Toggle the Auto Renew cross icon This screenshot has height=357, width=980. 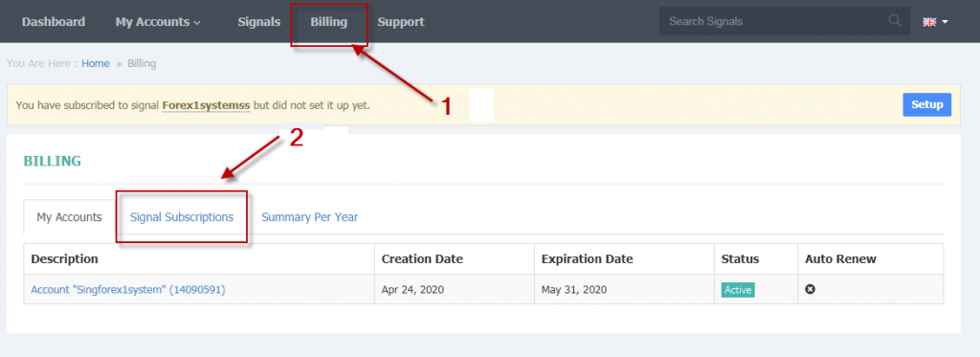pos(810,289)
